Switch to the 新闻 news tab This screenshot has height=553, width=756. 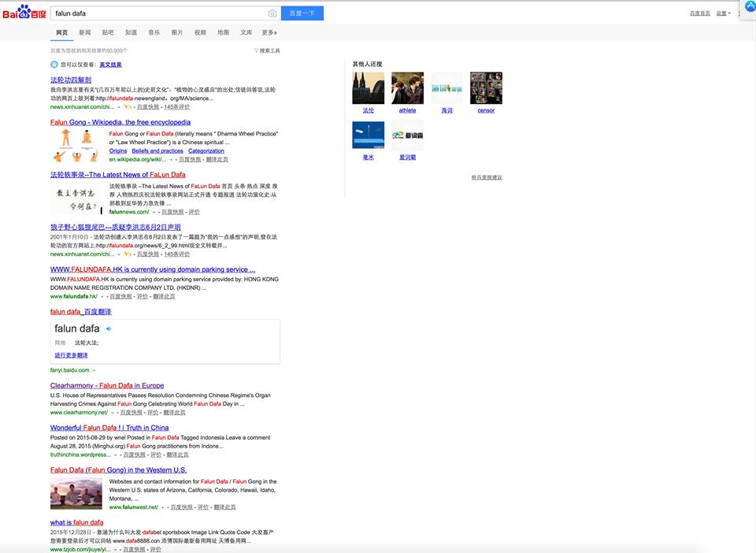[85, 33]
